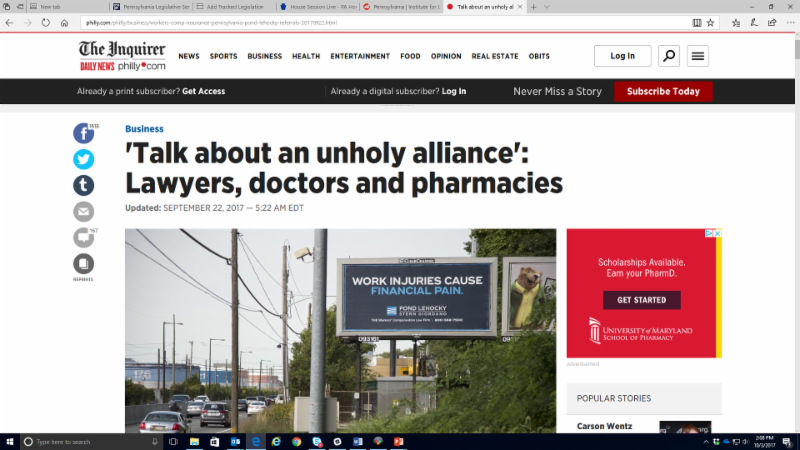Follow the Get Access link

(204, 91)
